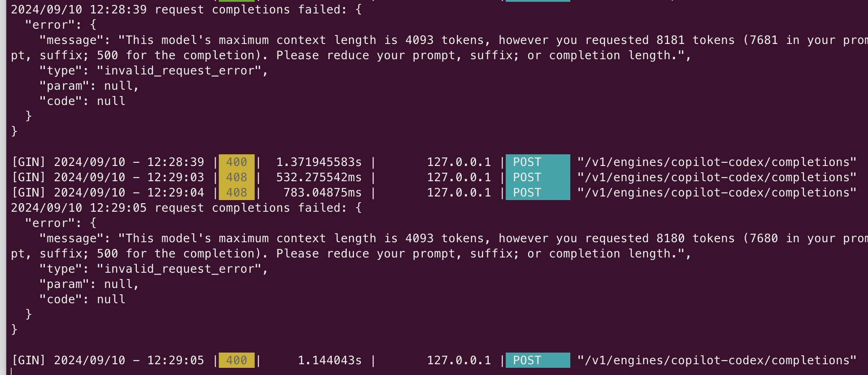Click the 12:28:39 request completions failed line
Viewport: 868px width, 375px height.
pyautogui.click(x=186, y=9)
